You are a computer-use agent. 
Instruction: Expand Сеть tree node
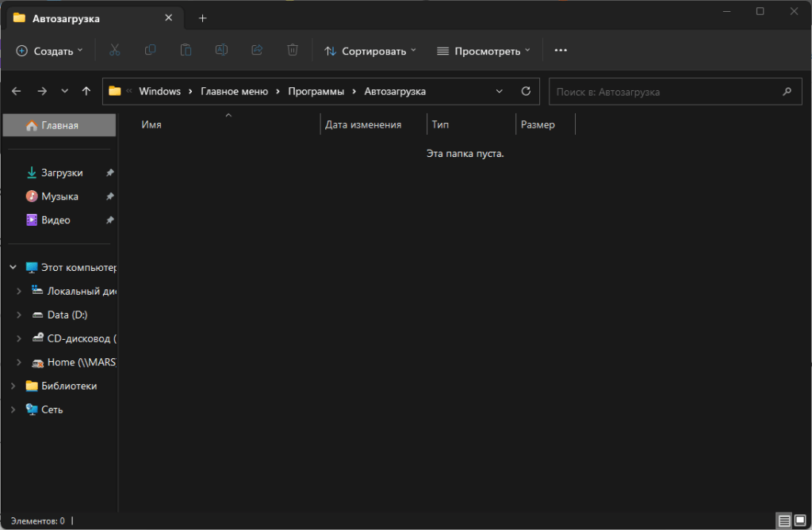coord(13,410)
